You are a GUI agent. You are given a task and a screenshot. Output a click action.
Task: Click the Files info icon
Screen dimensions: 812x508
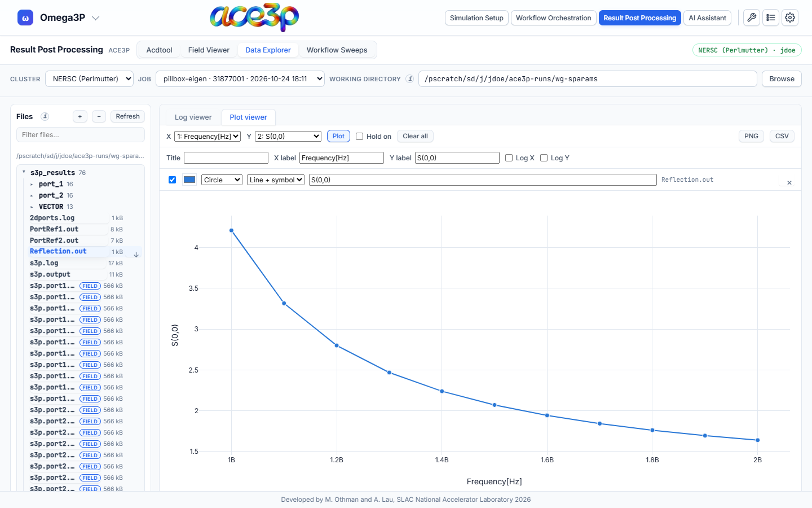pyautogui.click(x=45, y=116)
